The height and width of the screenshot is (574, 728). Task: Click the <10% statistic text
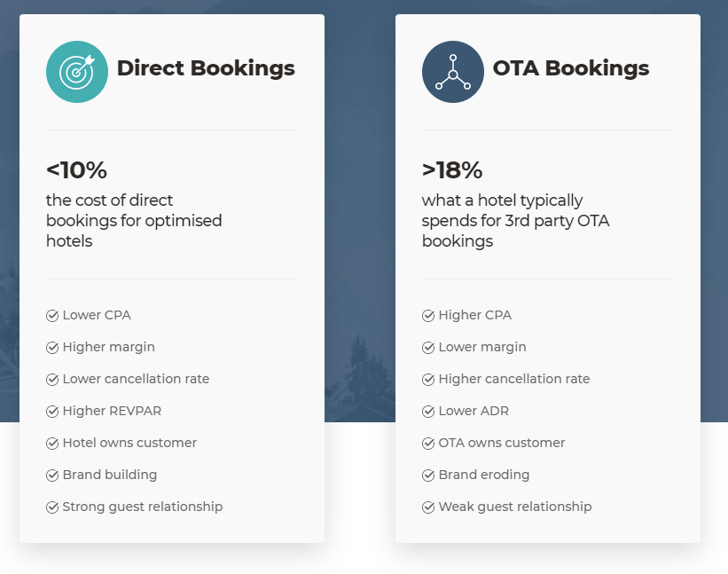coord(76,170)
